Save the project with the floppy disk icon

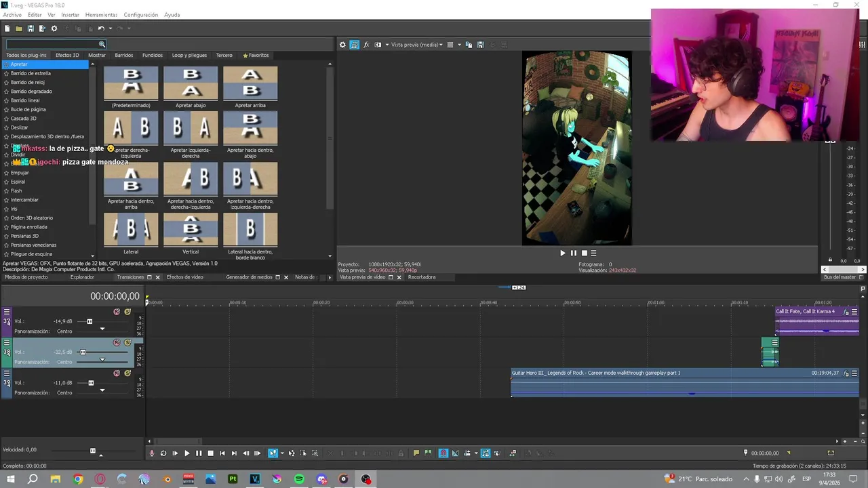point(31,28)
